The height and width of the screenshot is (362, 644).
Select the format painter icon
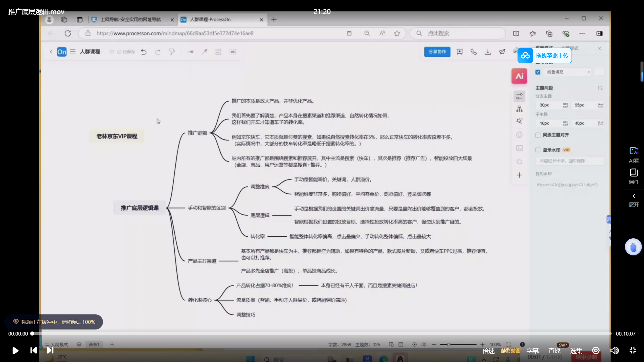(x=172, y=52)
